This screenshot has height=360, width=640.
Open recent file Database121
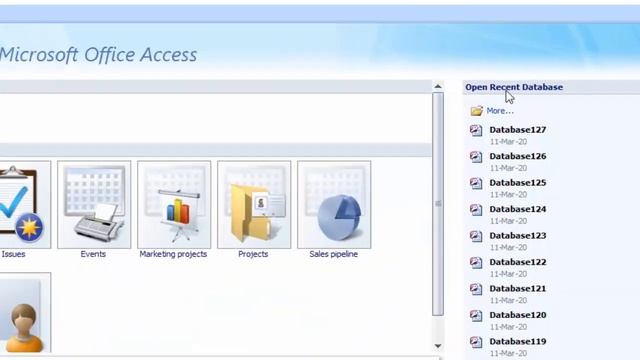click(x=518, y=289)
